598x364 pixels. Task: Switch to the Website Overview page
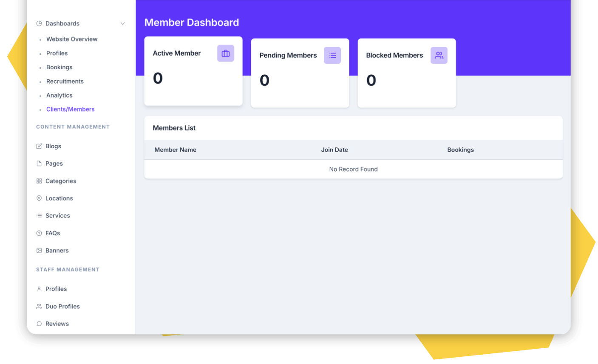click(71, 39)
